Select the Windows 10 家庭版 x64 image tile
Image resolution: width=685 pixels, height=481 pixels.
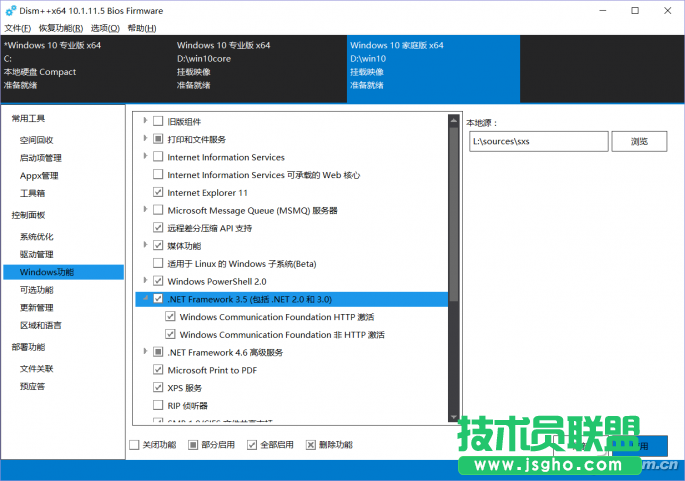(433, 65)
